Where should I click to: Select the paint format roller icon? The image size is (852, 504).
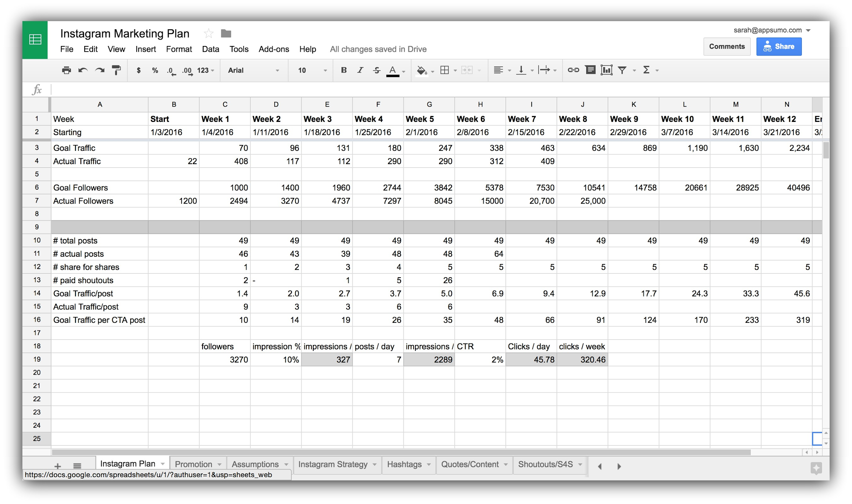[x=116, y=70]
